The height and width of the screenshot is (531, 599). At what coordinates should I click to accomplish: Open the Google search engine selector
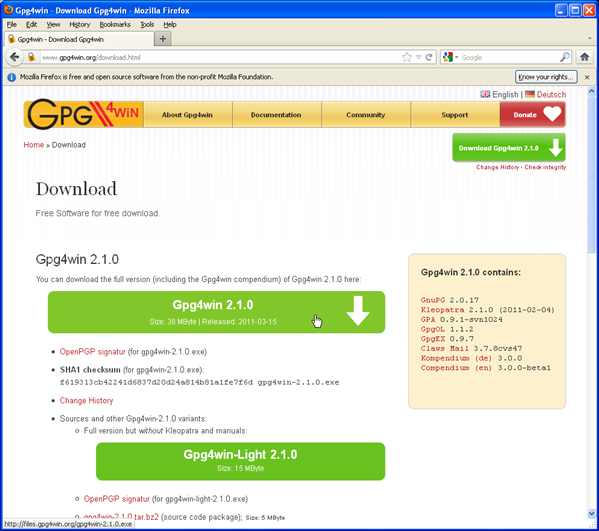point(450,57)
